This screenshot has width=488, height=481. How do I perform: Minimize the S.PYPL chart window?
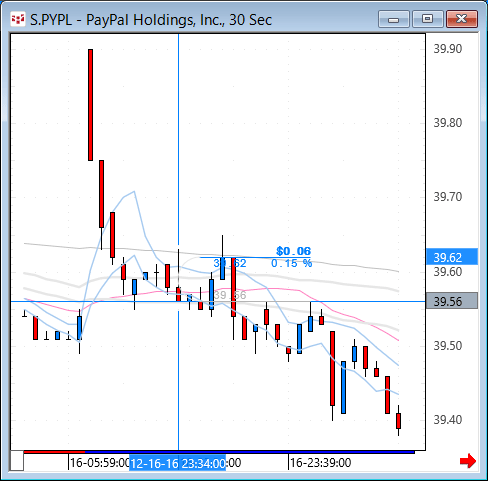point(394,19)
